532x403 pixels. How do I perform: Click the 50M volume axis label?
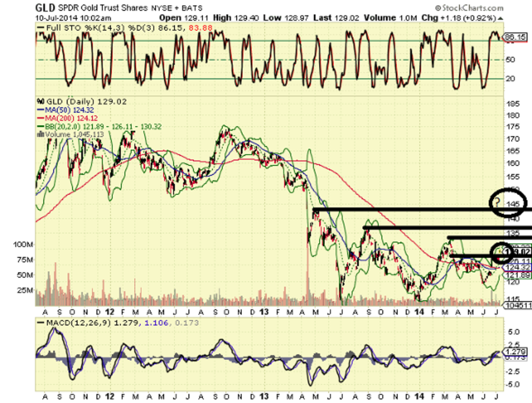[x=26, y=275]
